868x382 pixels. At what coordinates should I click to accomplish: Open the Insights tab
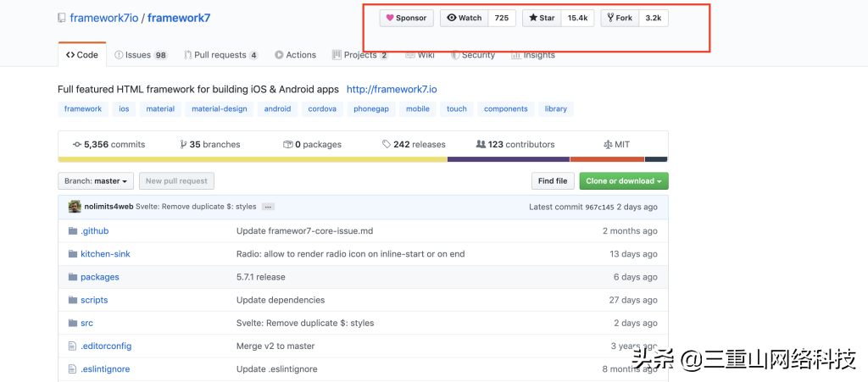532,55
